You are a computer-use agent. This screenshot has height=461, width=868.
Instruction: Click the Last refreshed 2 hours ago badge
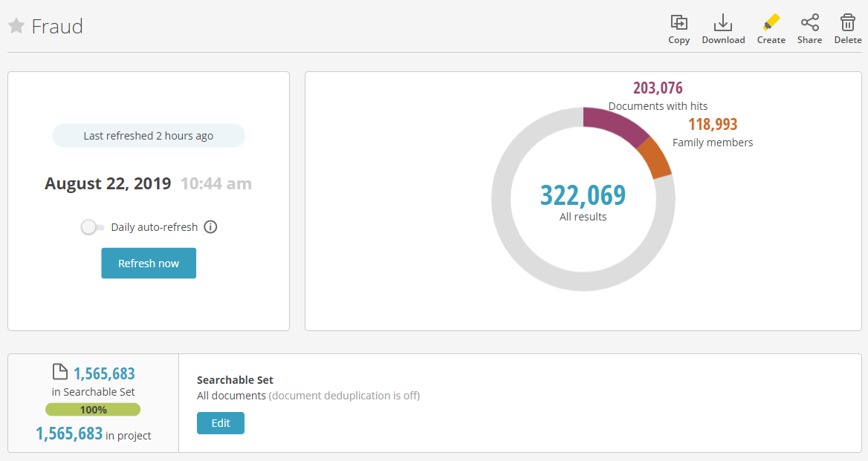click(149, 135)
